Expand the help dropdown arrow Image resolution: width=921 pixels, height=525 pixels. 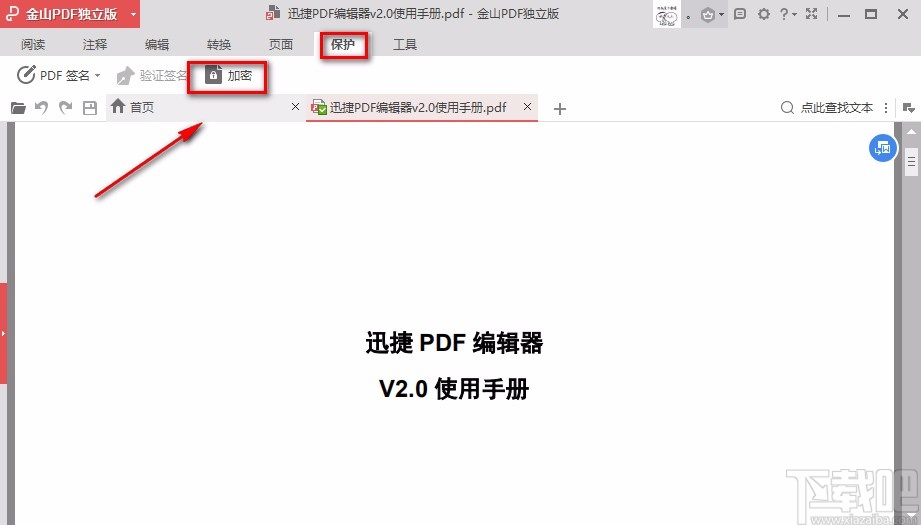(x=795, y=14)
